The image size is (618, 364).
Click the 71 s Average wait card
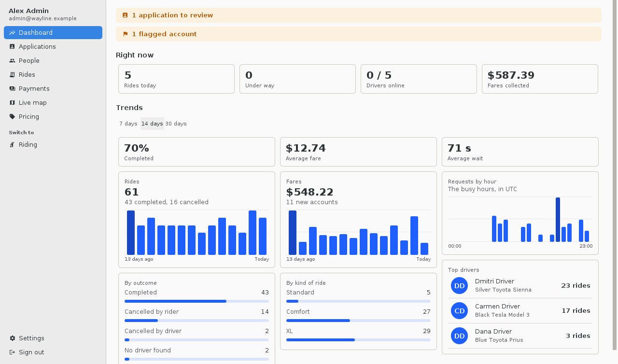[520, 152]
